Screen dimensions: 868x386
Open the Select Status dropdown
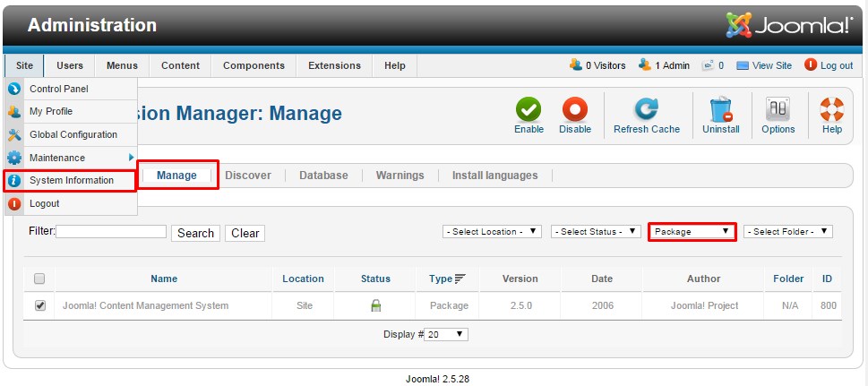(596, 231)
